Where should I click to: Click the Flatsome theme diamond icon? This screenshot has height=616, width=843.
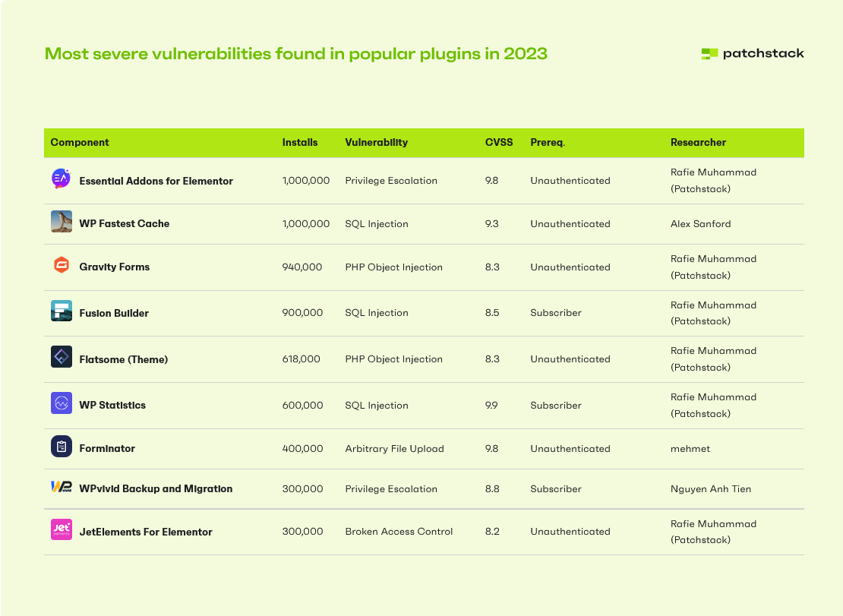pyautogui.click(x=62, y=357)
